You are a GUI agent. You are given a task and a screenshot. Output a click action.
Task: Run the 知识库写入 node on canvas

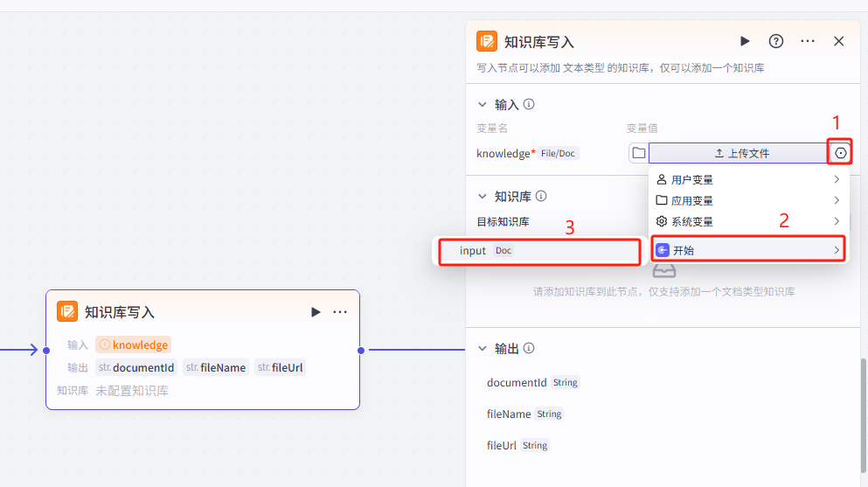click(316, 312)
